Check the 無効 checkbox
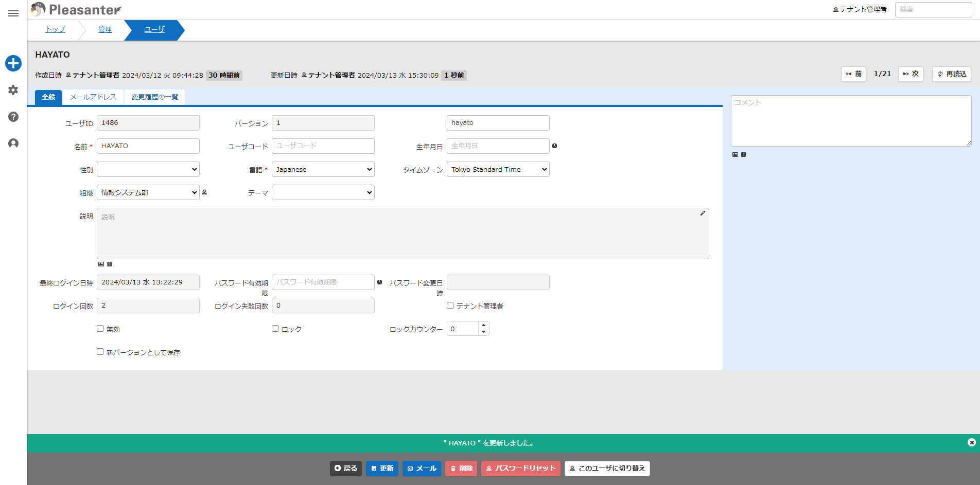Screen dimensions: 980x485 point(100,329)
